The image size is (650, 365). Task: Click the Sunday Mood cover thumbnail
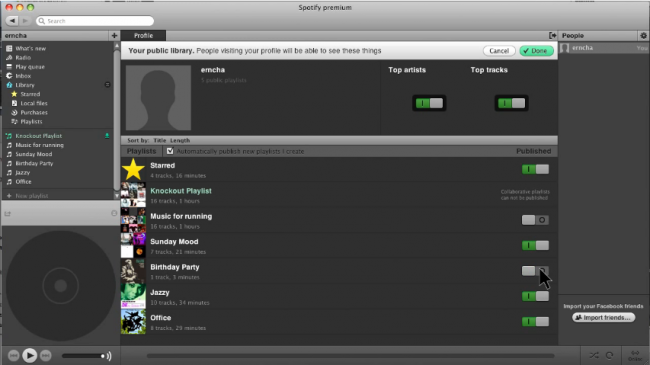(133, 246)
